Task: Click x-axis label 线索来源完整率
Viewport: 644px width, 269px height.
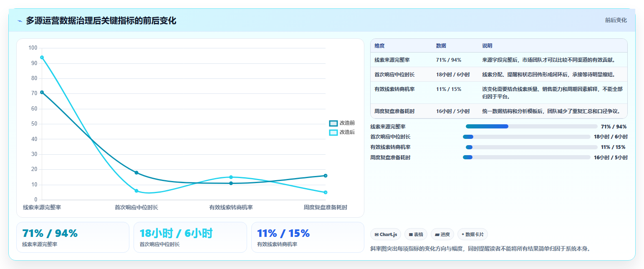Action: [x=42, y=207]
